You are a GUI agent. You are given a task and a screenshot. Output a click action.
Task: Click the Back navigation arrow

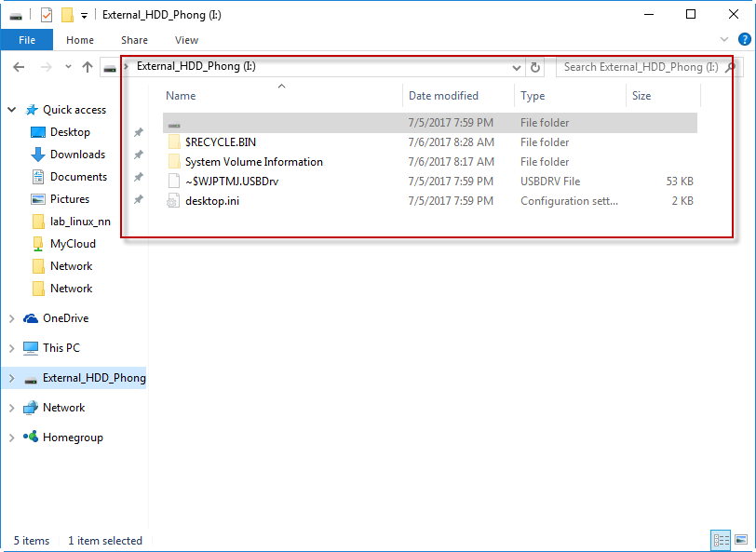click(19, 67)
